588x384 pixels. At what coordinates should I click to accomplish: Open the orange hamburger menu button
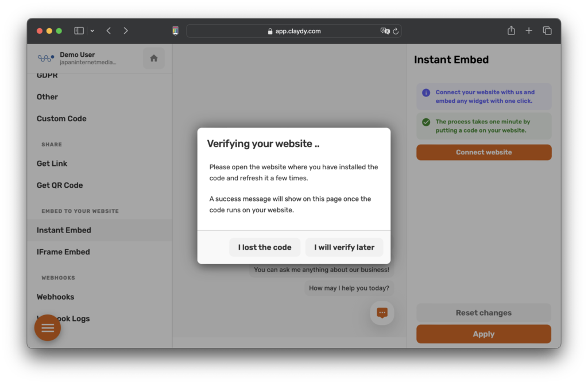tap(48, 328)
